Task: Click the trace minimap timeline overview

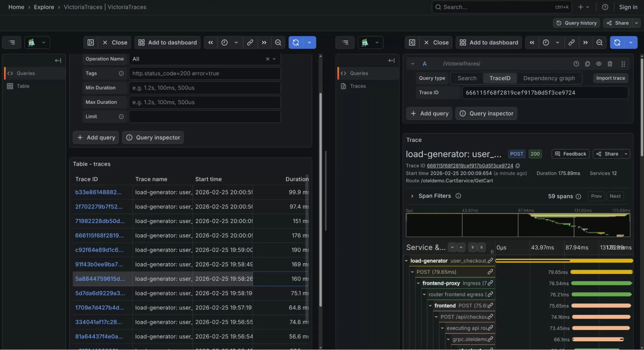Action: pyautogui.click(x=518, y=225)
